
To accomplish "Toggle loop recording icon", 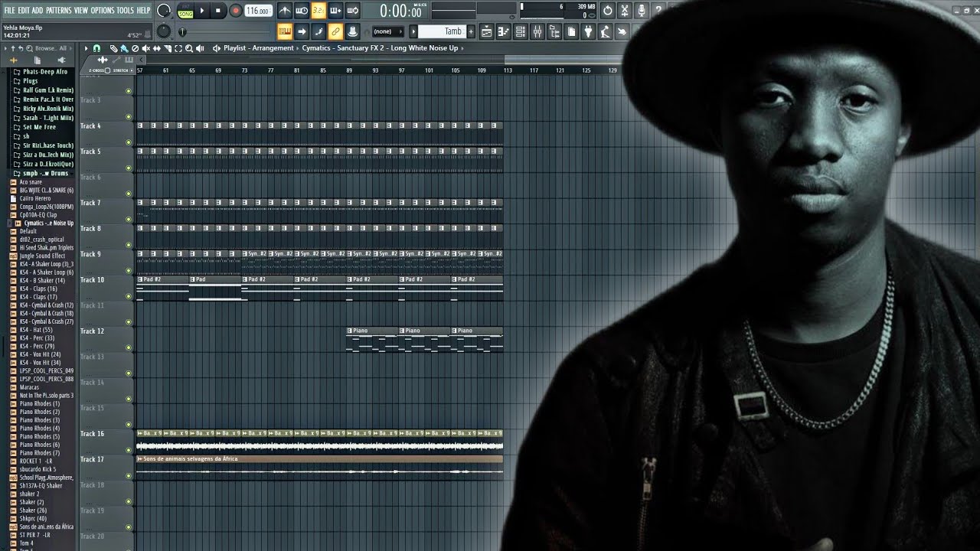I will tap(353, 11).
